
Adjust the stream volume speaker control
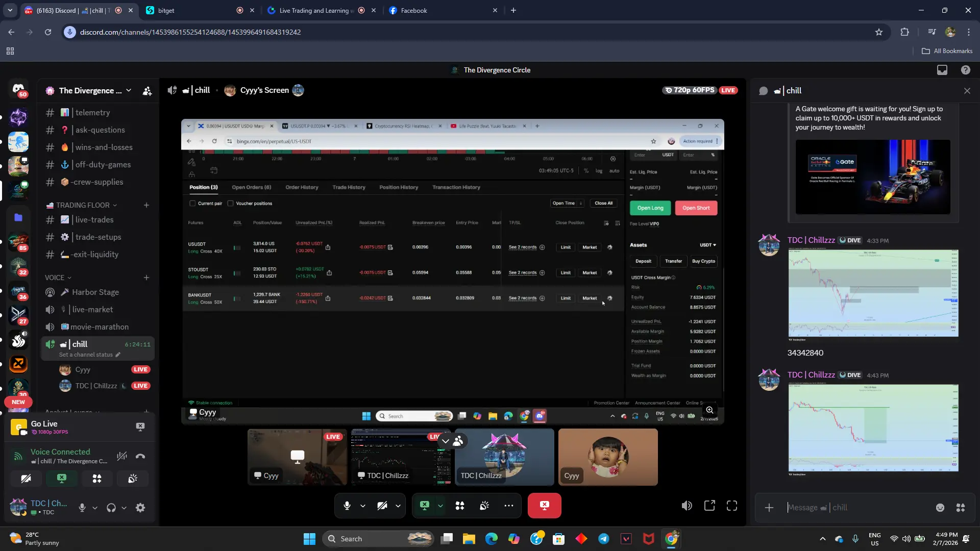(687, 506)
